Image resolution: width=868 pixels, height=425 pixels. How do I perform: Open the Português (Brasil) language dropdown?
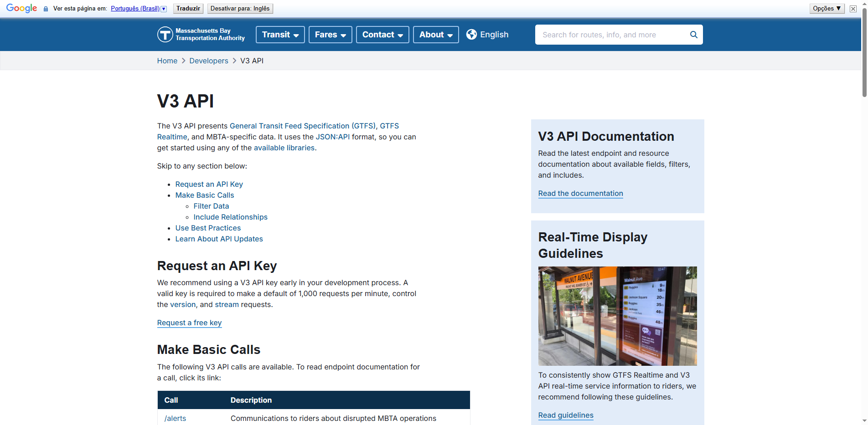click(x=139, y=9)
